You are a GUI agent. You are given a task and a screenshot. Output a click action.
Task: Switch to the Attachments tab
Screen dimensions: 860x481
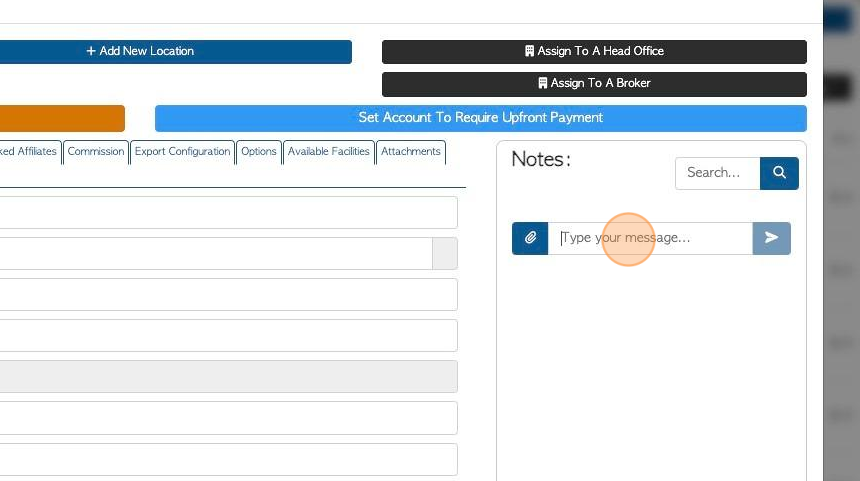point(411,152)
